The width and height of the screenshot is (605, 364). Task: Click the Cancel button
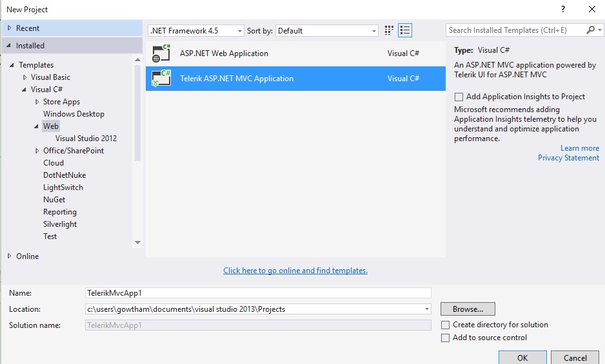575,358
